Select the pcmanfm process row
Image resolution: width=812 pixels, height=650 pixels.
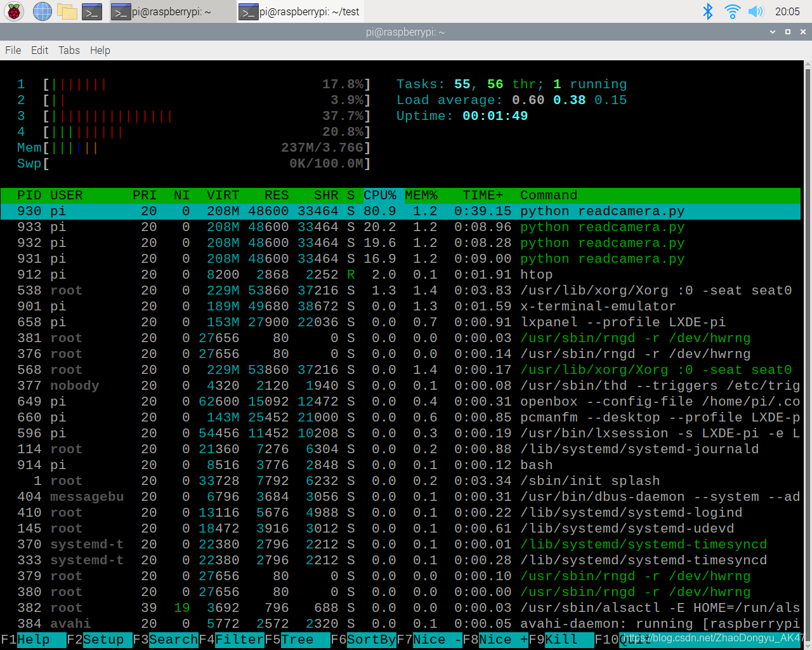400,418
